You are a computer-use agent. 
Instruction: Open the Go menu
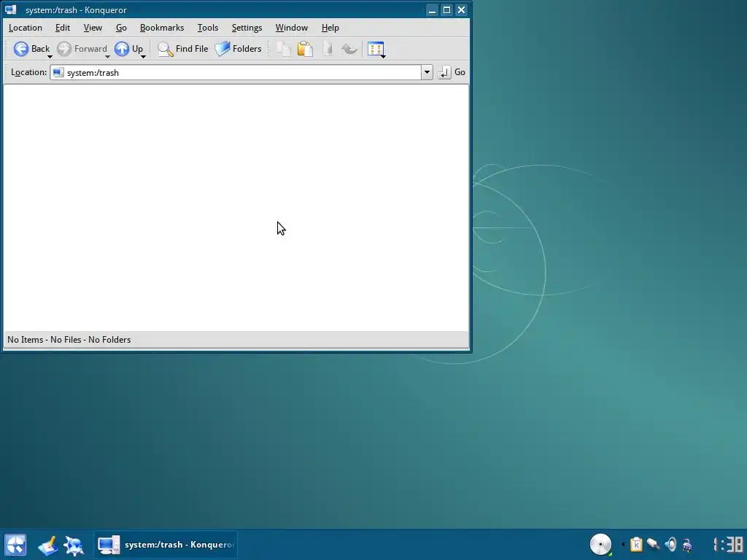(121, 28)
